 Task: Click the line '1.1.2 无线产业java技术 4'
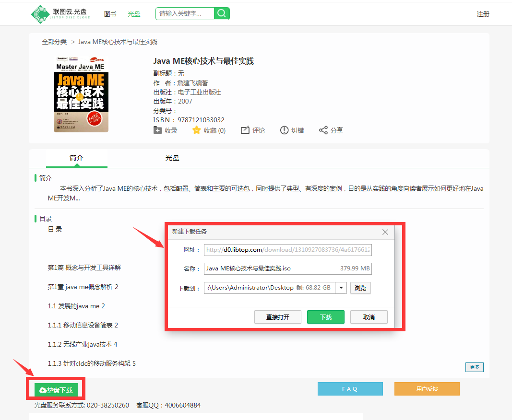[83, 345]
